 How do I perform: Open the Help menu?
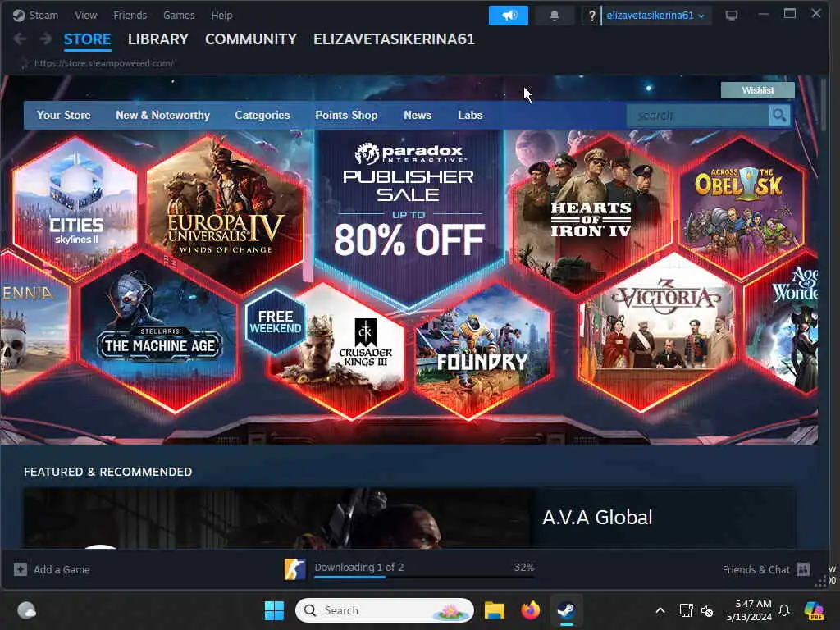pyautogui.click(x=221, y=15)
